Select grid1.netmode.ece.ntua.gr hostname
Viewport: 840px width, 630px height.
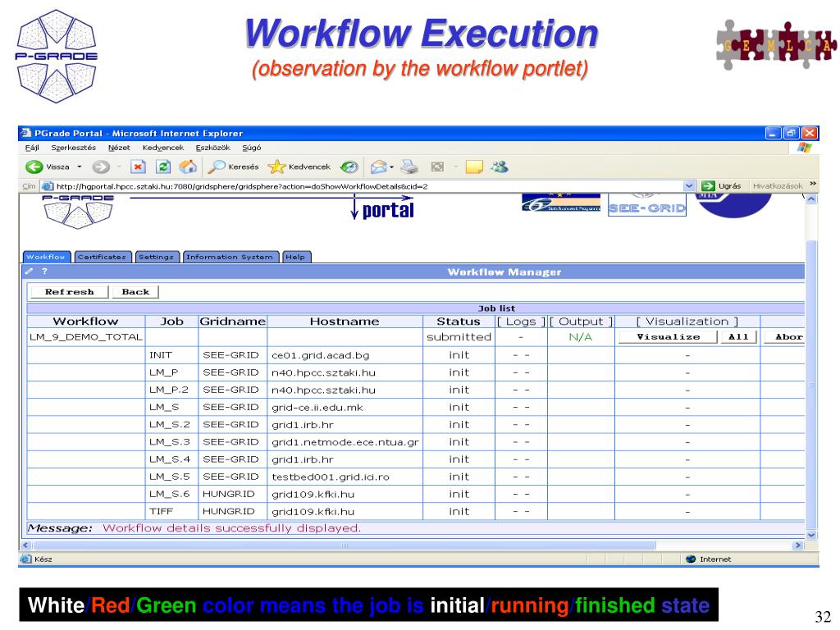(x=345, y=442)
